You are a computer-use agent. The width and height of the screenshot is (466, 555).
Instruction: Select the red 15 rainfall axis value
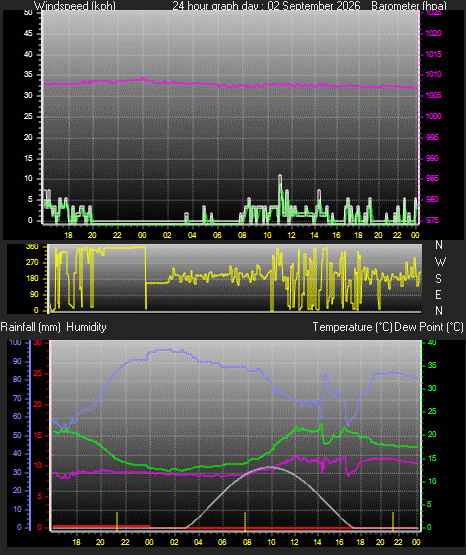(38, 435)
